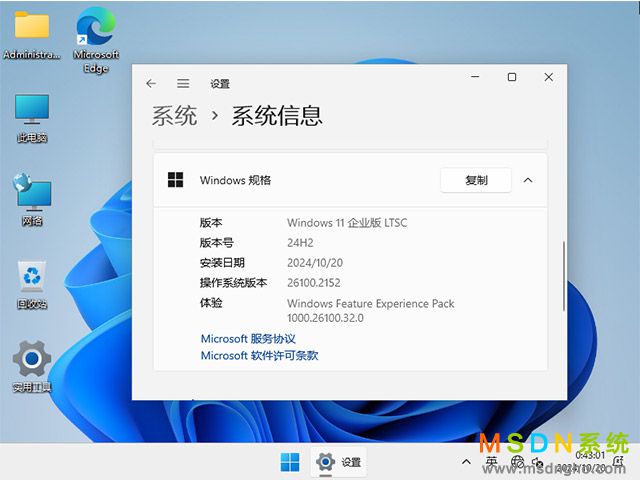This screenshot has height=480, width=640.
Task: Select the 安装日期 value 2024/10/20
Action: click(x=315, y=263)
